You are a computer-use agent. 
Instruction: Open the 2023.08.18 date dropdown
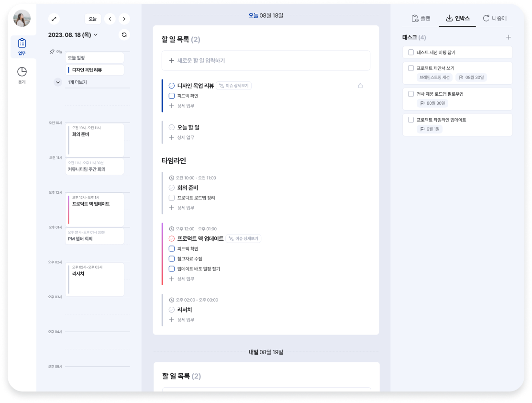(73, 35)
